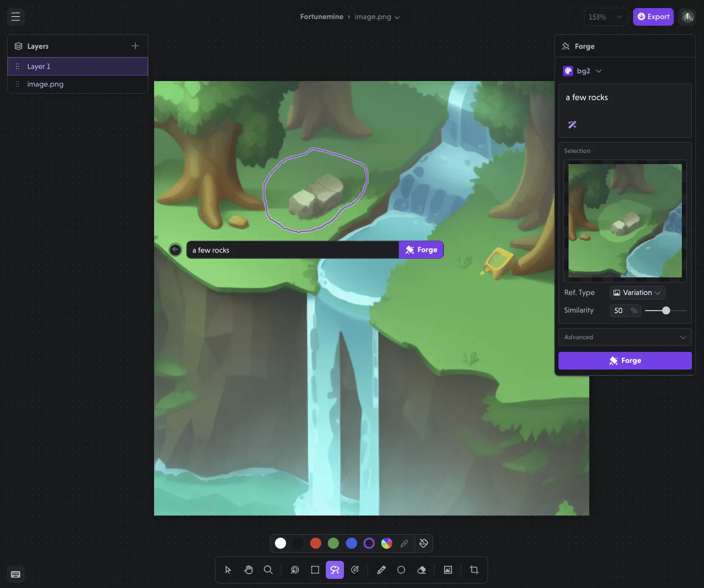704x588 pixels.
Task: Expand the Advanced settings section
Action: pos(624,337)
